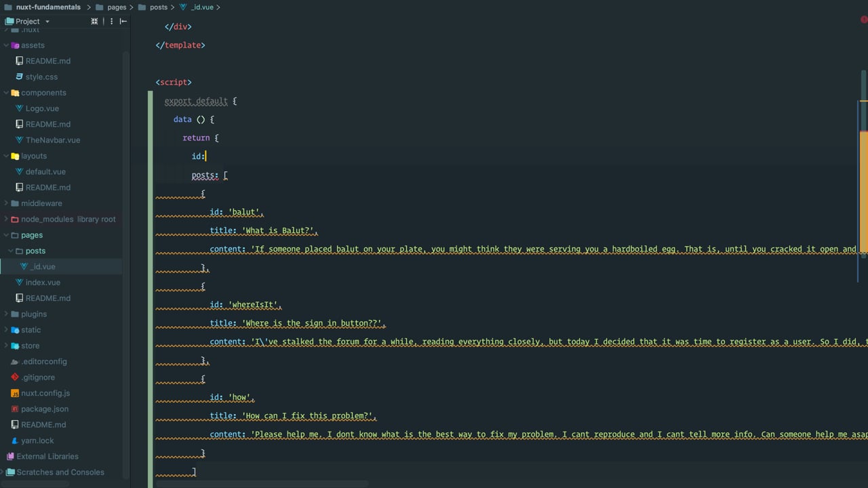Screen dimensions: 868x488
Task: Click posts breadcrumb in navigation bar
Action: pos(153,7)
